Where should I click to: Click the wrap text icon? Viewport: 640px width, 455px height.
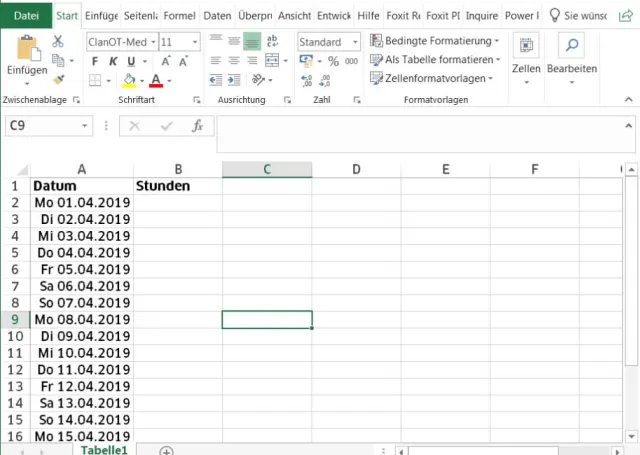(x=272, y=41)
